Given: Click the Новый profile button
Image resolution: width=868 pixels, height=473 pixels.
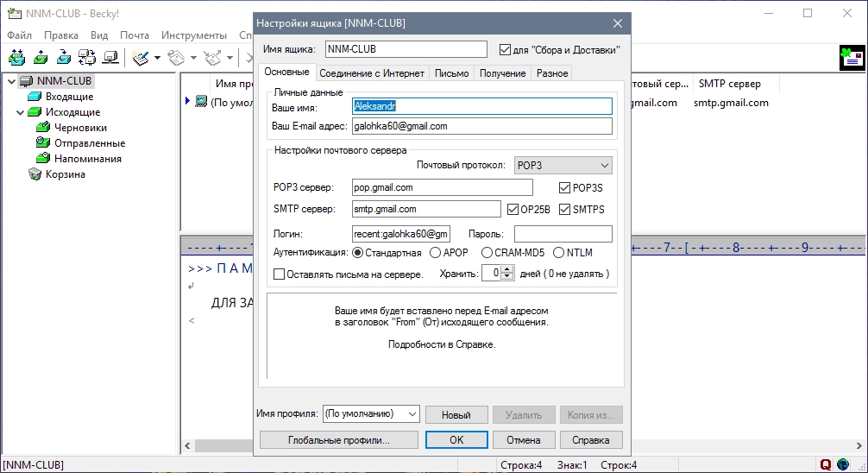Looking at the screenshot, I should tap(456, 415).
